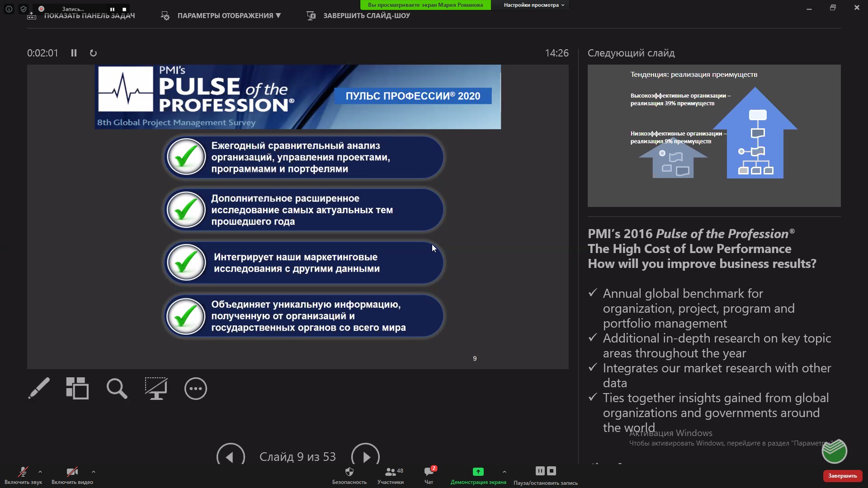
Task: Open Безопасность security menu
Action: (x=349, y=476)
